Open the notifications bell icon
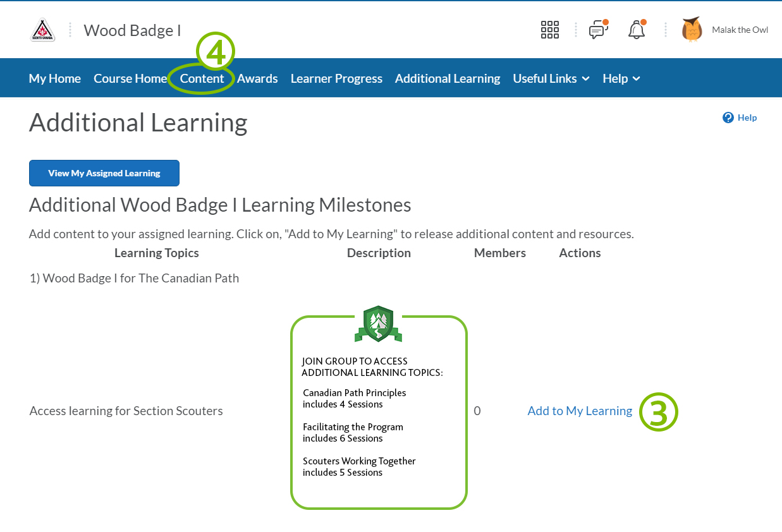Screen dimensions: 782x532 637,30
